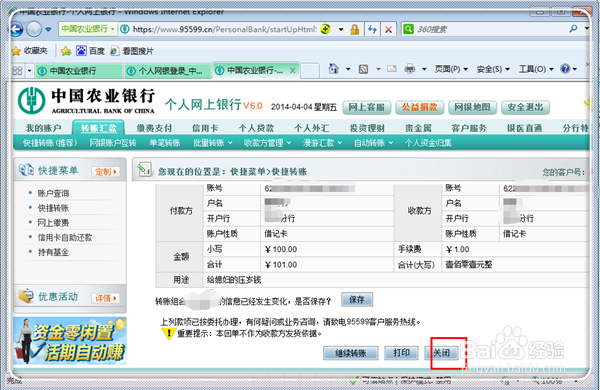Click the 安全退出 button

[x=525, y=108]
